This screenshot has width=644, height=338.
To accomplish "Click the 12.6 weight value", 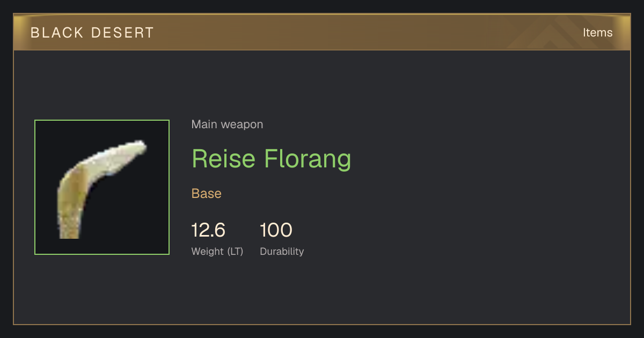I will point(208,231).
